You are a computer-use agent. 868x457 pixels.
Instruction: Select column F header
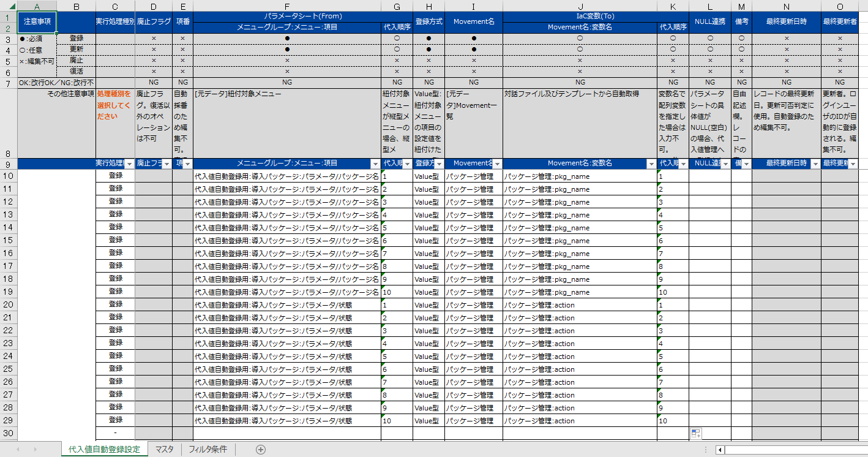point(286,6)
